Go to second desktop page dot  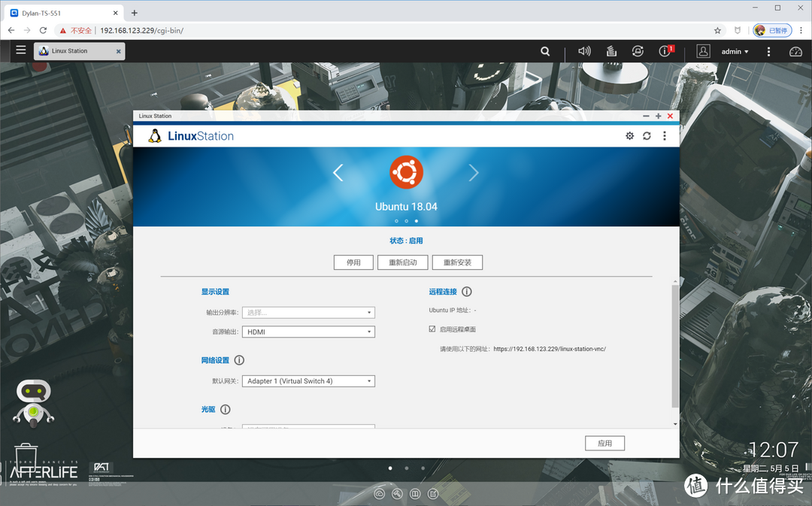(407, 468)
